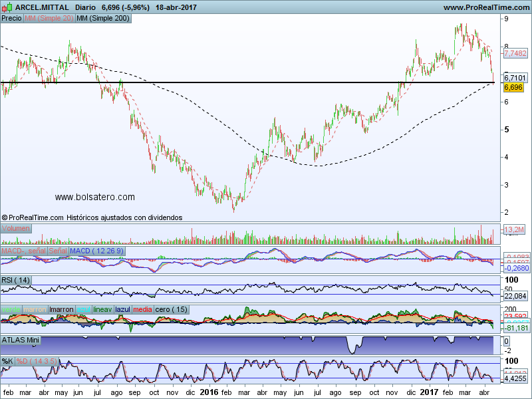Click the www.ProRealTime.com link at top right

click(485, 7)
